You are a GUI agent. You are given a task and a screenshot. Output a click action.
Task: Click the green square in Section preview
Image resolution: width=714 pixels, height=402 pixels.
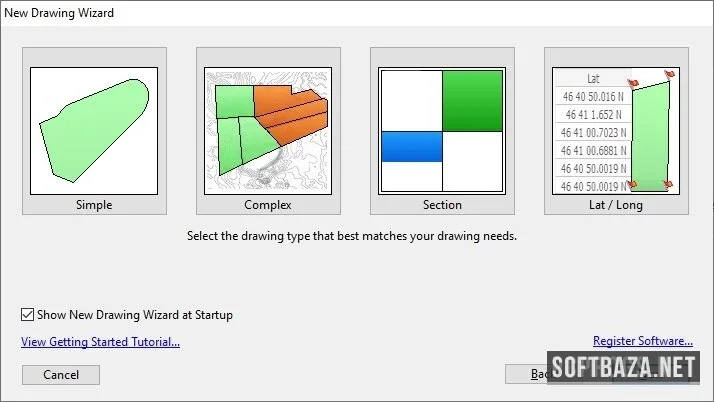coord(472,101)
